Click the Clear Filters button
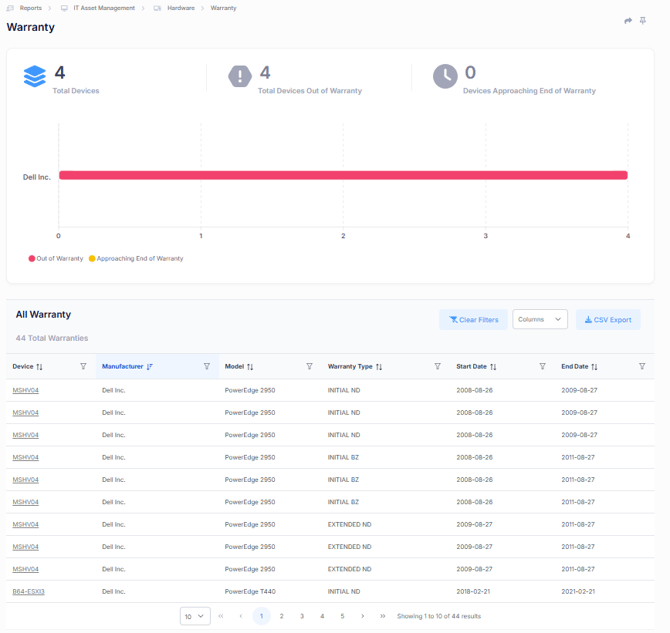Image resolution: width=670 pixels, height=633 pixels. 473,319
